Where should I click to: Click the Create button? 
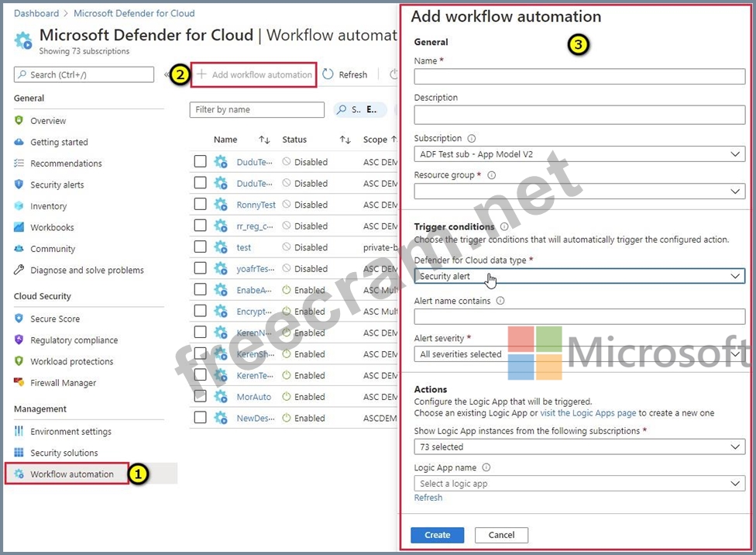pyautogui.click(x=438, y=535)
